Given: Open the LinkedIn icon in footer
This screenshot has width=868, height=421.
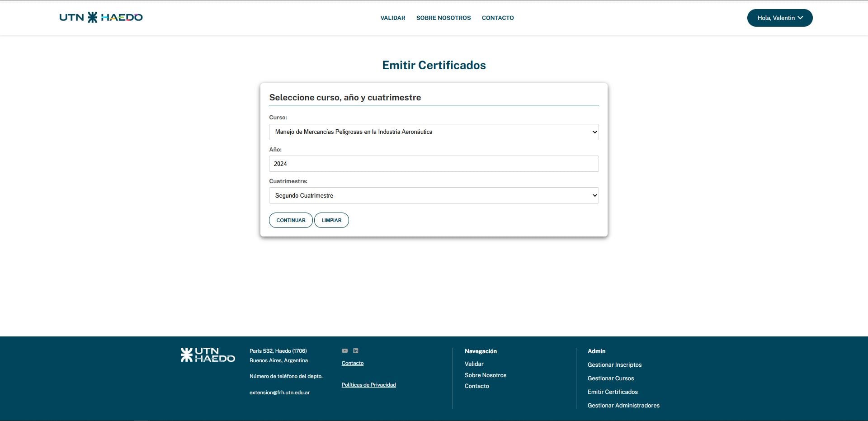Looking at the screenshot, I should click(x=356, y=351).
